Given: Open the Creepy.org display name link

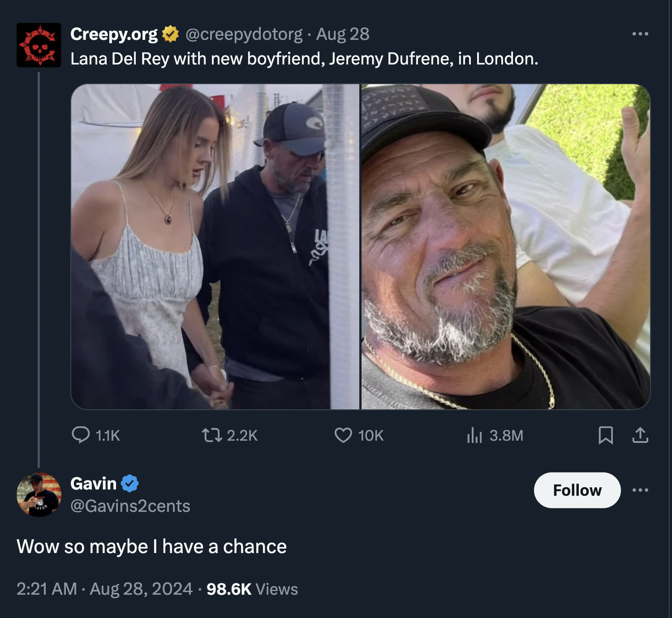Looking at the screenshot, I should [x=114, y=34].
